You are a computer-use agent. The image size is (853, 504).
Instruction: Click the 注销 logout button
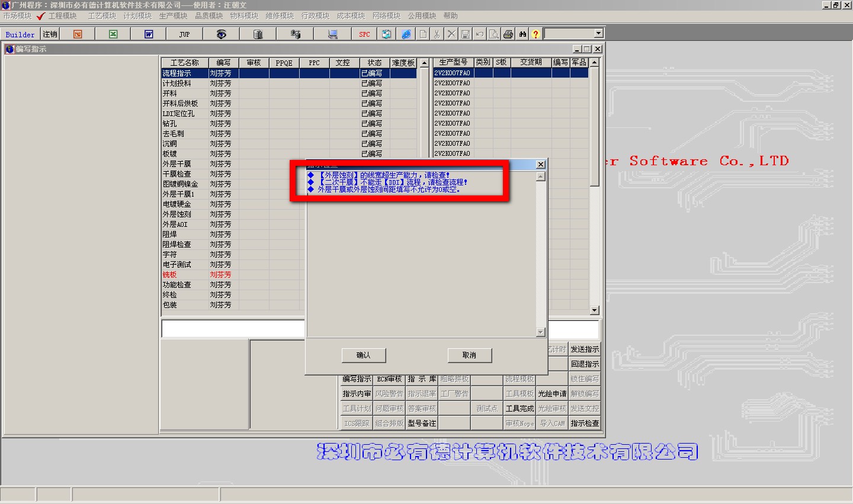(x=50, y=34)
